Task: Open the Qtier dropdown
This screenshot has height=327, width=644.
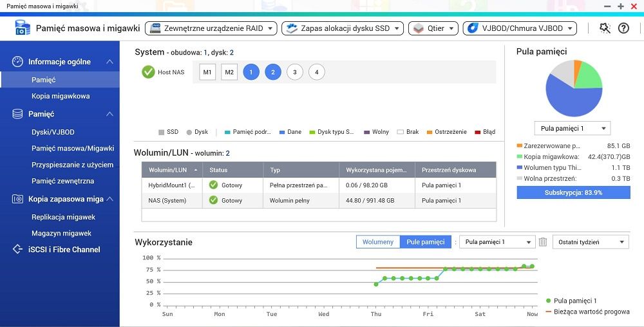Action: [x=433, y=28]
